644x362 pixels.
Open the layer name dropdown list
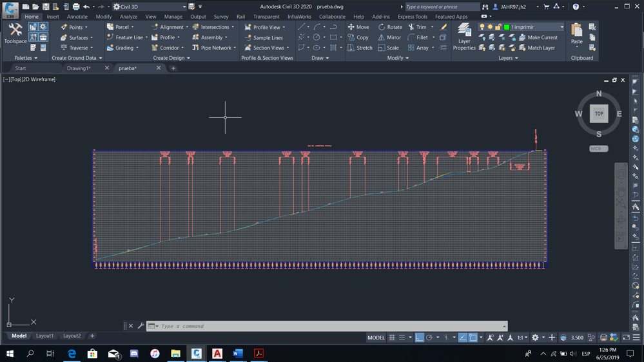point(562,27)
